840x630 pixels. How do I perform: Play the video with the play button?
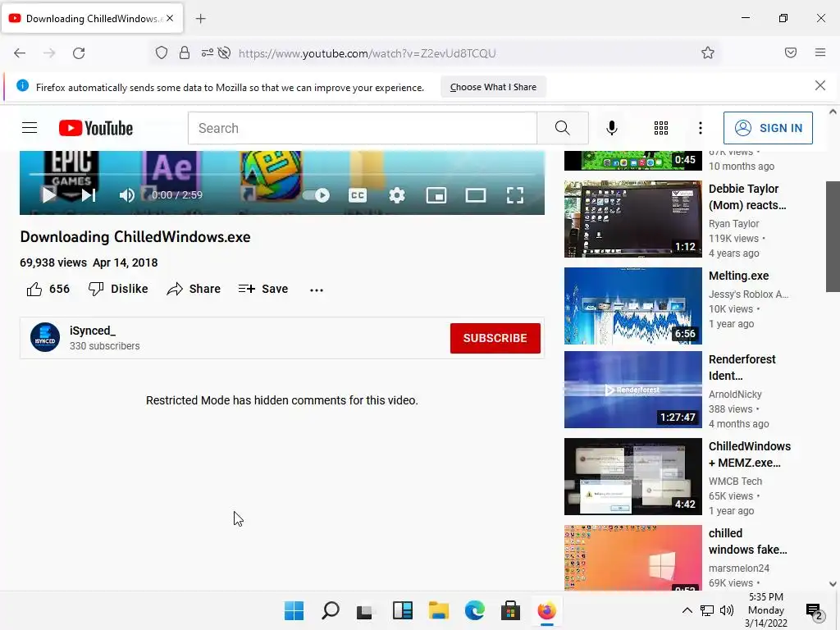click(48, 195)
